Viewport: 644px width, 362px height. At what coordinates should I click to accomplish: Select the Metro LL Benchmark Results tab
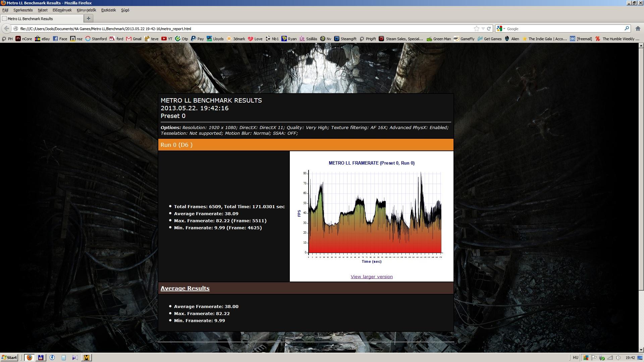tap(42, 18)
